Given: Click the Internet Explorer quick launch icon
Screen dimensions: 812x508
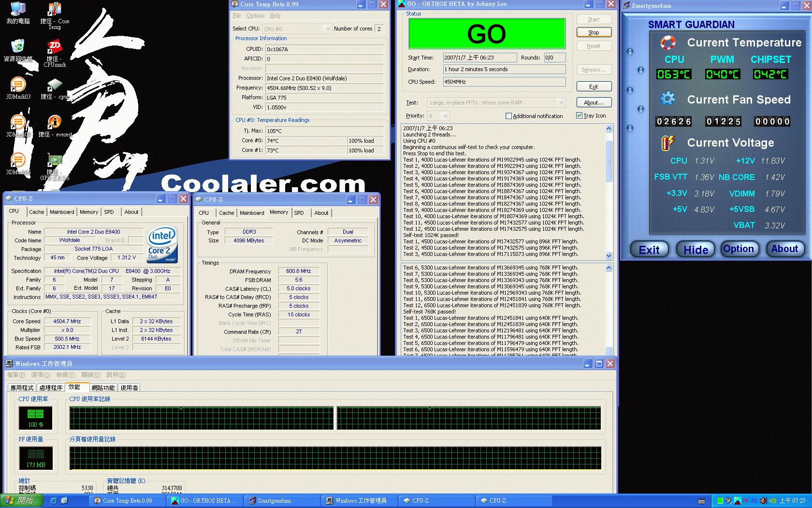Looking at the screenshot, I should coord(53,501).
